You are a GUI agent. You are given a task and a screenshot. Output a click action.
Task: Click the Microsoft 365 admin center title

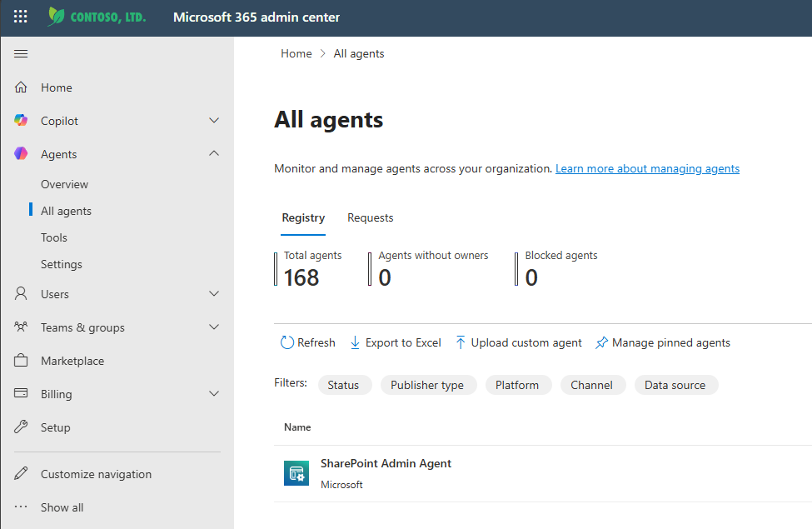point(257,17)
